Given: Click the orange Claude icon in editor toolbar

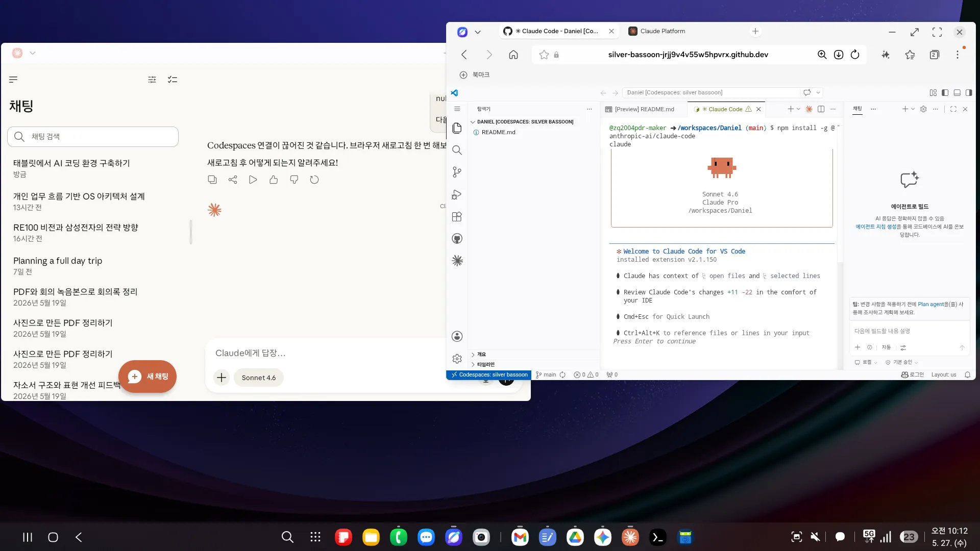Looking at the screenshot, I should click(x=809, y=109).
